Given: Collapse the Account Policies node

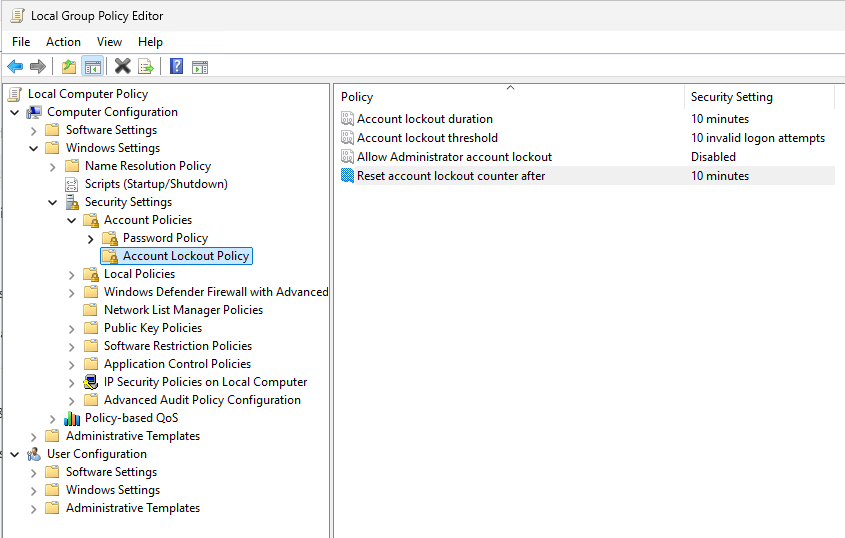Looking at the screenshot, I should (x=71, y=220).
